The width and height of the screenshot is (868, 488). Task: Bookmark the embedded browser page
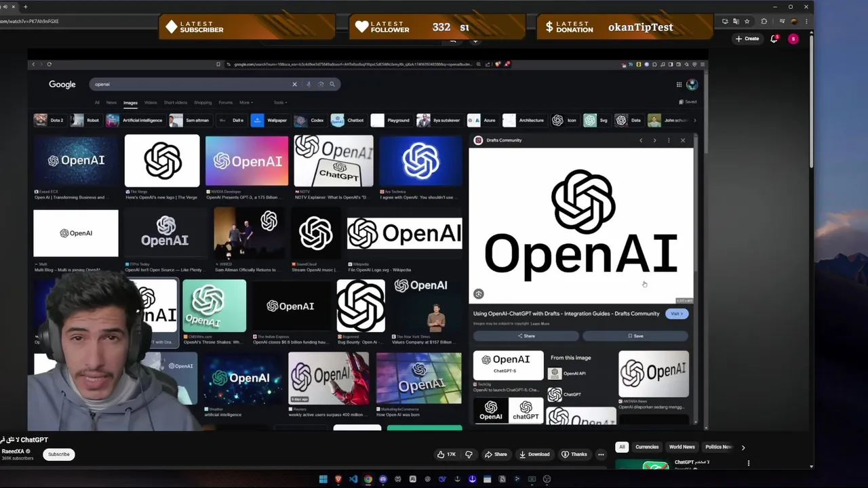click(x=218, y=64)
